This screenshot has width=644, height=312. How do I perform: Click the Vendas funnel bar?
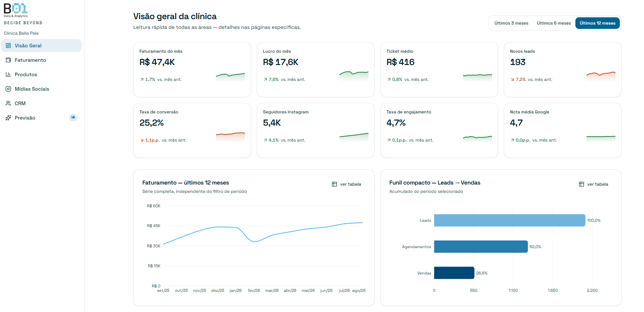pyautogui.click(x=454, y=273)
